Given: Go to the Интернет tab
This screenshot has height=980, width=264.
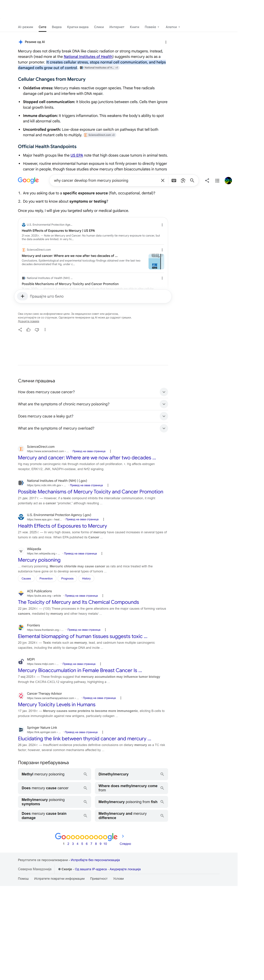Looking at the screenshot, I should click(117, 27).
